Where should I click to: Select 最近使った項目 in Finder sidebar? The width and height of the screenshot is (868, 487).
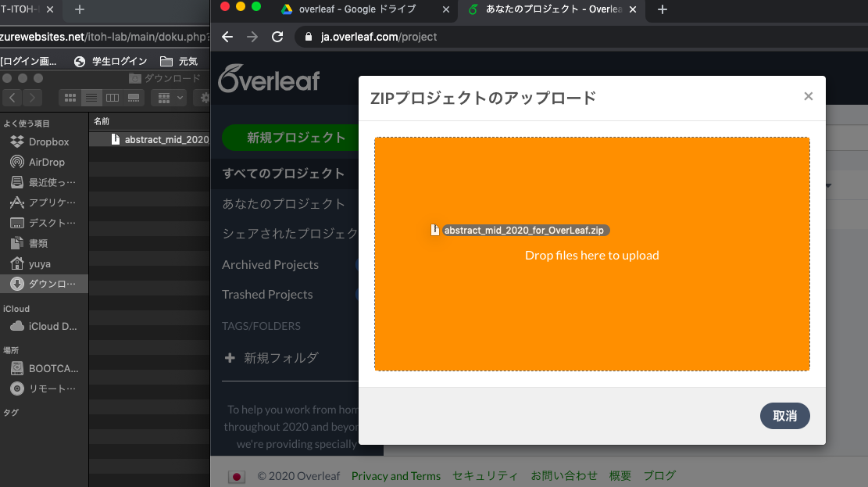coord(45,182)
